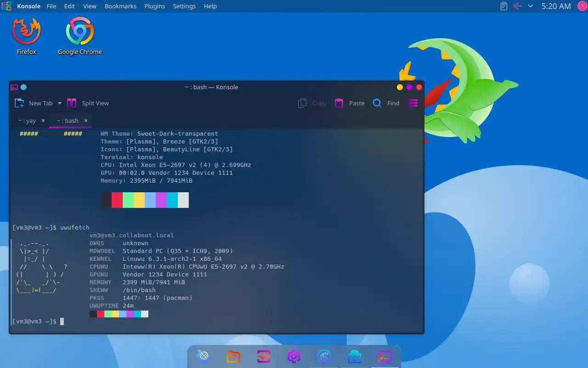This screenshot has height=368, width=588.
Task: Click the 'CPU: Intel Xeon E5-2697 v2' line
Action: point(176,165)
